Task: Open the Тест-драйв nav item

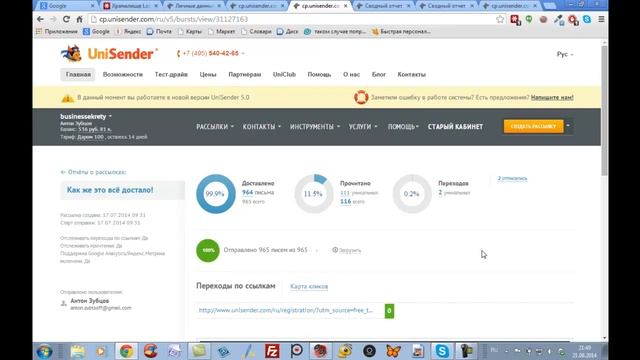Action: pyautogui.click(x=171, y=75)
